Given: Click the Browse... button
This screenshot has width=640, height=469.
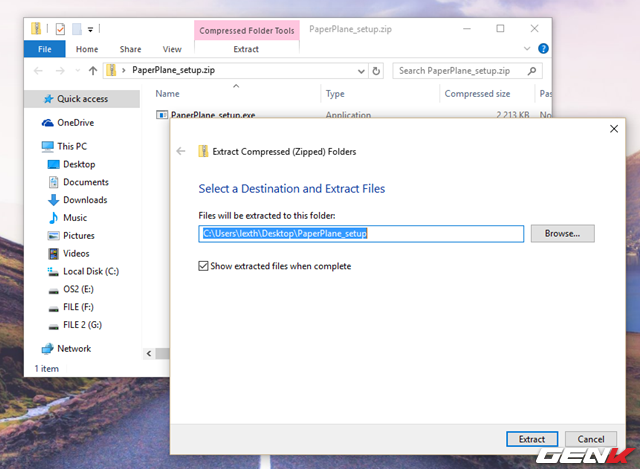Looking at the screenshot, I should 562,233.
